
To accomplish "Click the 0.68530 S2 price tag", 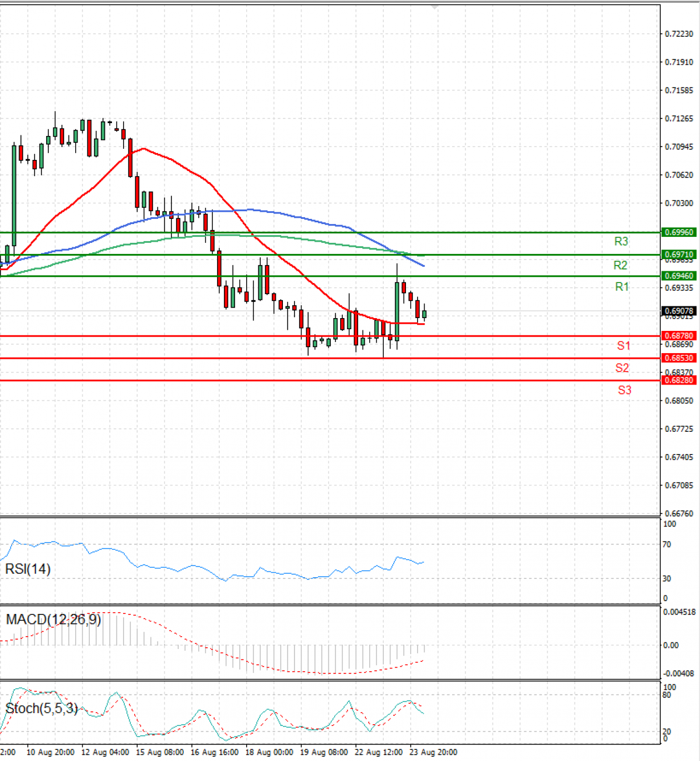I will [x=679, y=358].
